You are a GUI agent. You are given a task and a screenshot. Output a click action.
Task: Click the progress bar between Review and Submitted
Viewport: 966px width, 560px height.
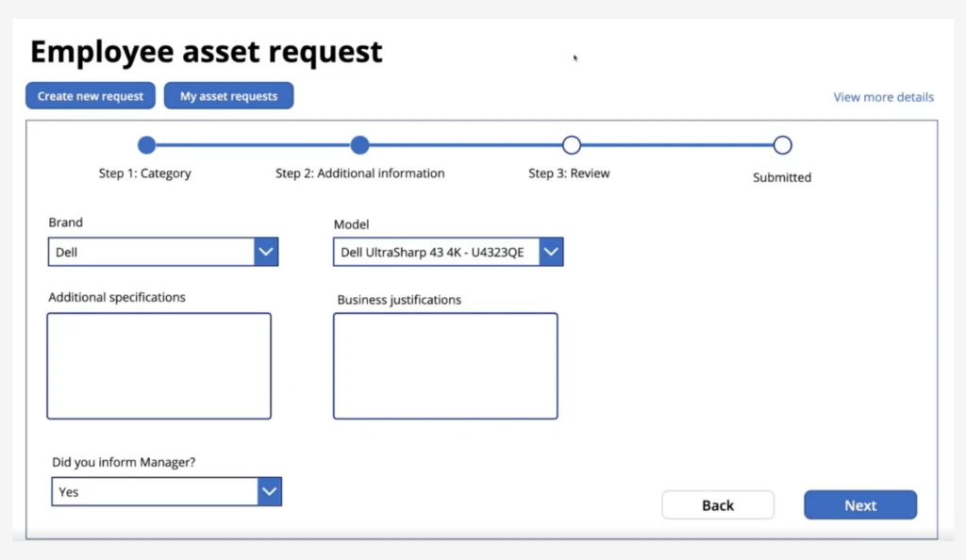pos(677,145)
